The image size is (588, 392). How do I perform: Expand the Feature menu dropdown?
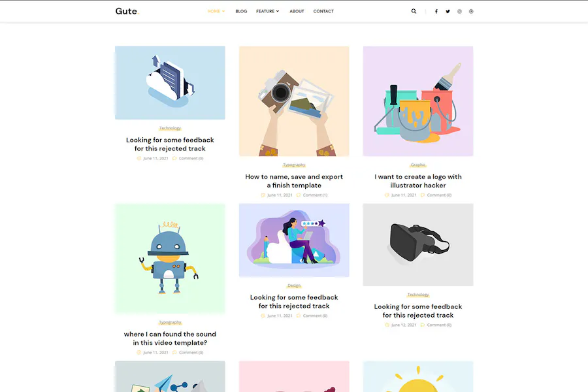coord(267,11)
